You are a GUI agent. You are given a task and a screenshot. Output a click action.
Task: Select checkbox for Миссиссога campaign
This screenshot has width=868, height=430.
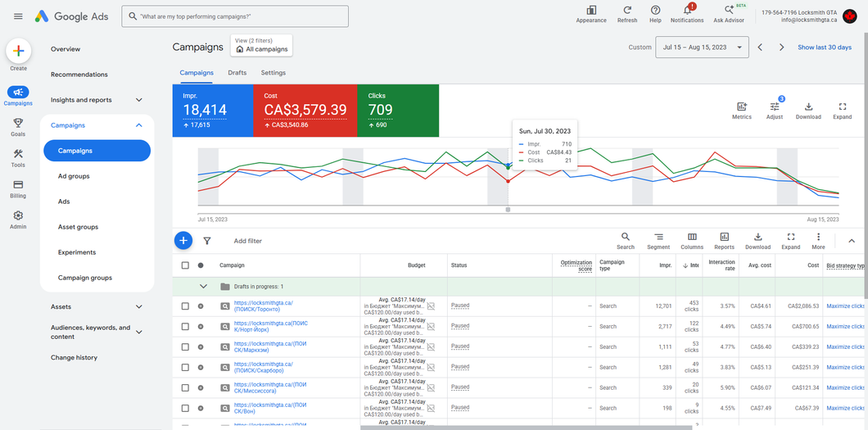pyautogui.click(x=185, y=388)
